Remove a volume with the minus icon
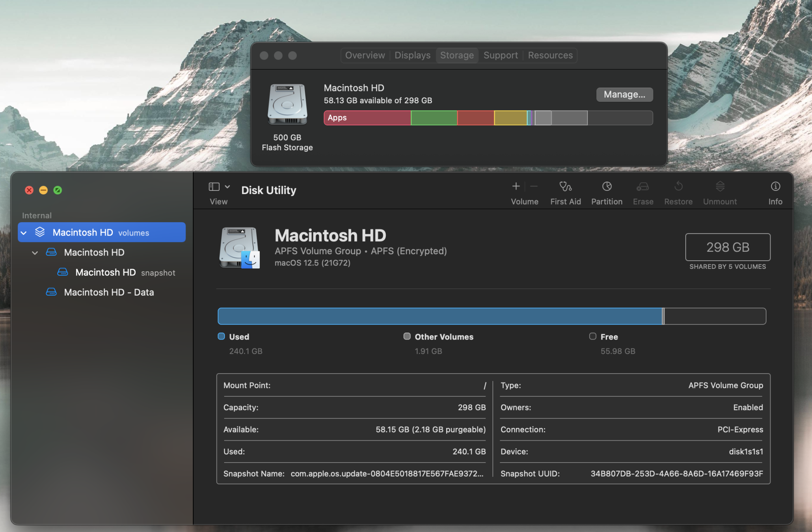Screen dimensions: 812x532 (534, 186)
